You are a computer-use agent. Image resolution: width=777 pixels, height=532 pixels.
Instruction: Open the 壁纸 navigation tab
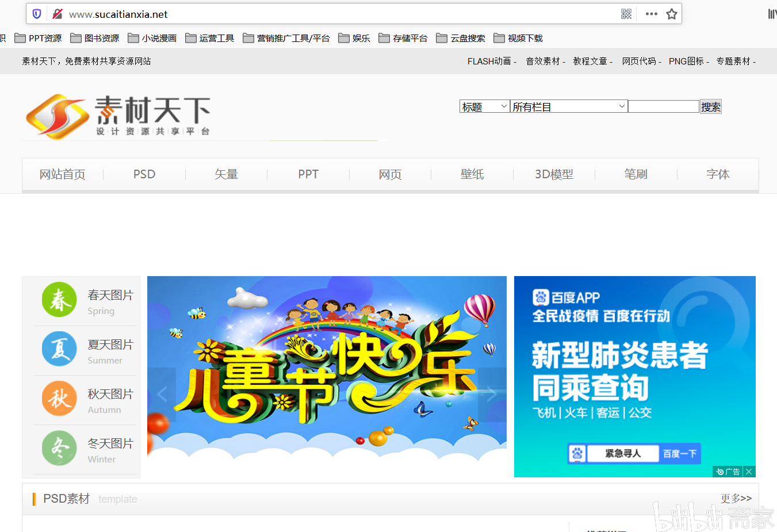[472, 174]
